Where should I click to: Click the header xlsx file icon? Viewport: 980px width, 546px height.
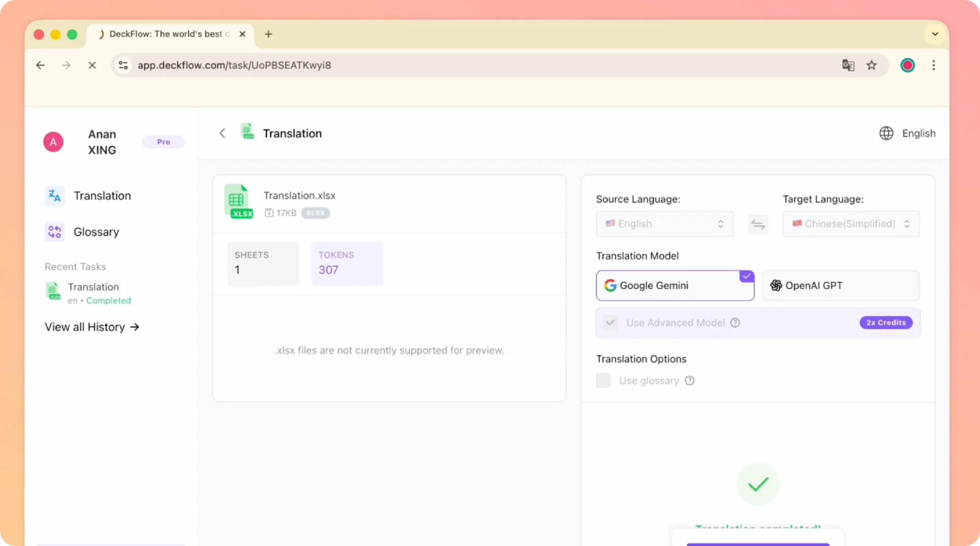(x=247, y=131)
